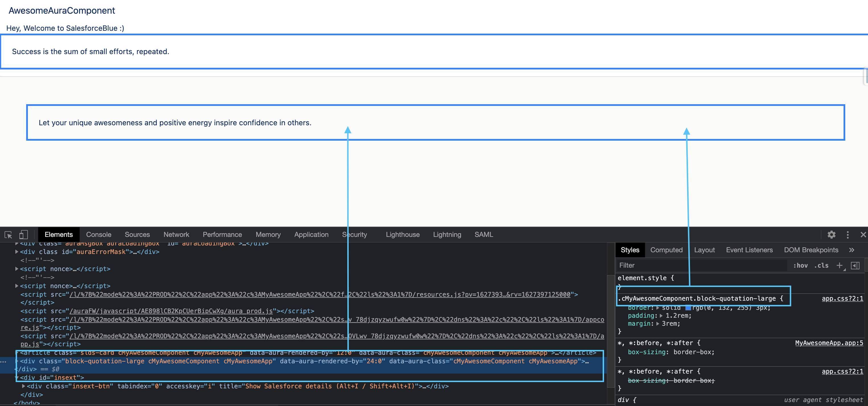Open app.css?2:1 link beside block-quotation-large rule

[x=842, y=298]
